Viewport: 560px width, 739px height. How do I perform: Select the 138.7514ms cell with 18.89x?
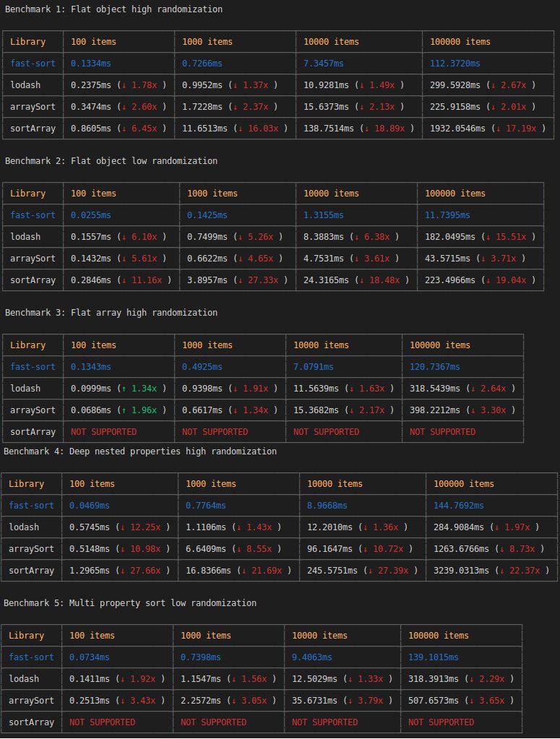358,128
